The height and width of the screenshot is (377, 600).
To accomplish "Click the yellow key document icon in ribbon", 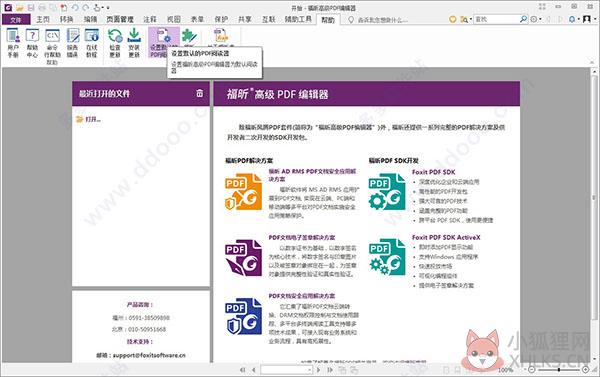I will (221, 35).
